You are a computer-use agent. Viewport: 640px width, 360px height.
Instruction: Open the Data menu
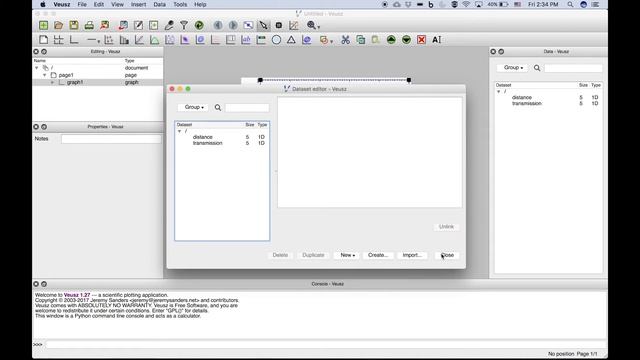point(160,4)
